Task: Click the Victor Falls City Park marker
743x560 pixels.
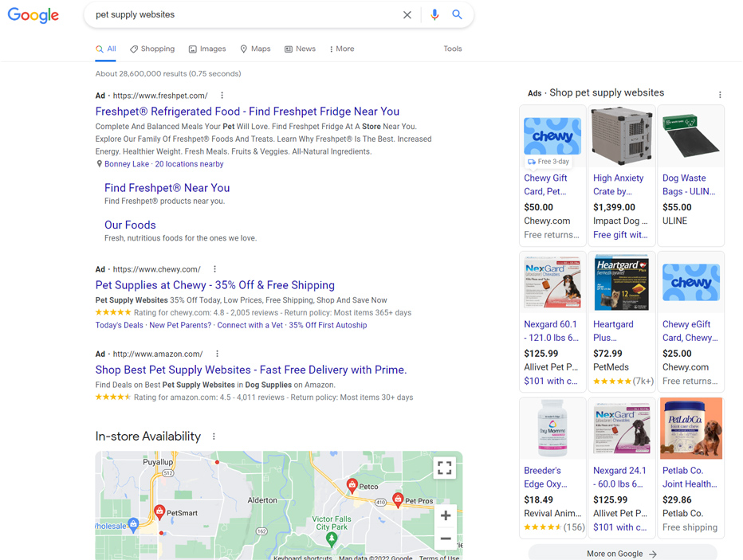Action: (x=332, y=538)
